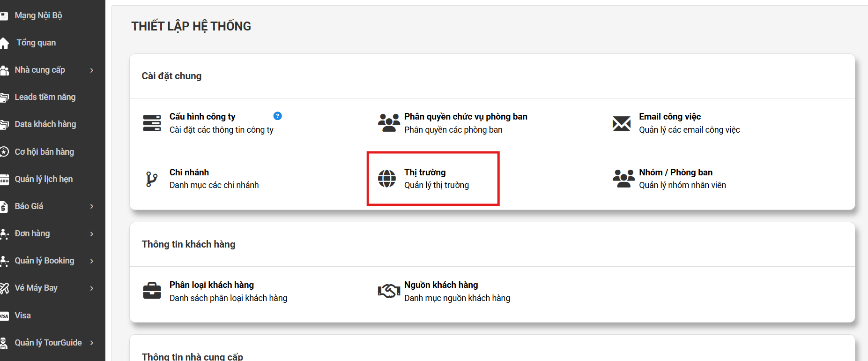Screen dimensions: 868x361
Task: Select the Visa sidebar item
Action: tap(22, 316)
